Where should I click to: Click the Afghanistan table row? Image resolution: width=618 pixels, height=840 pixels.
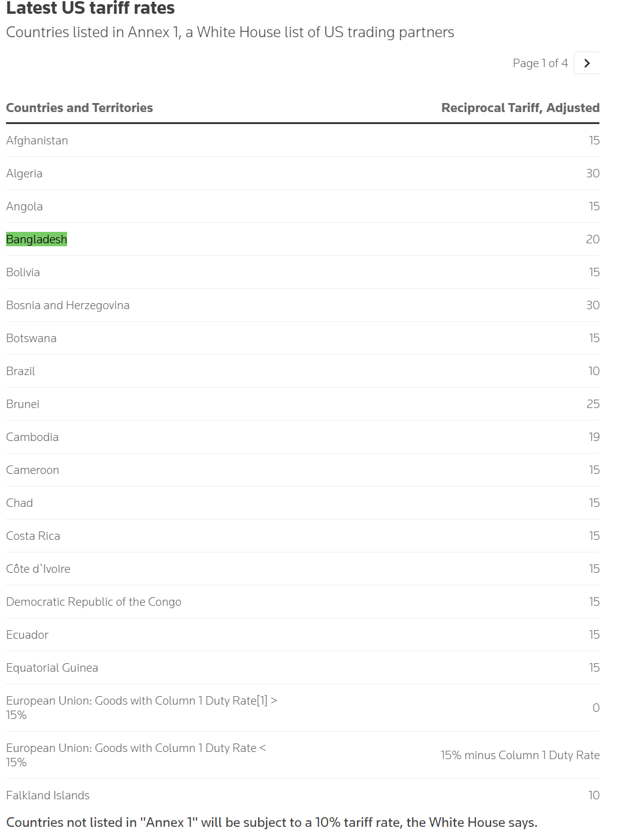pos(302,140)
